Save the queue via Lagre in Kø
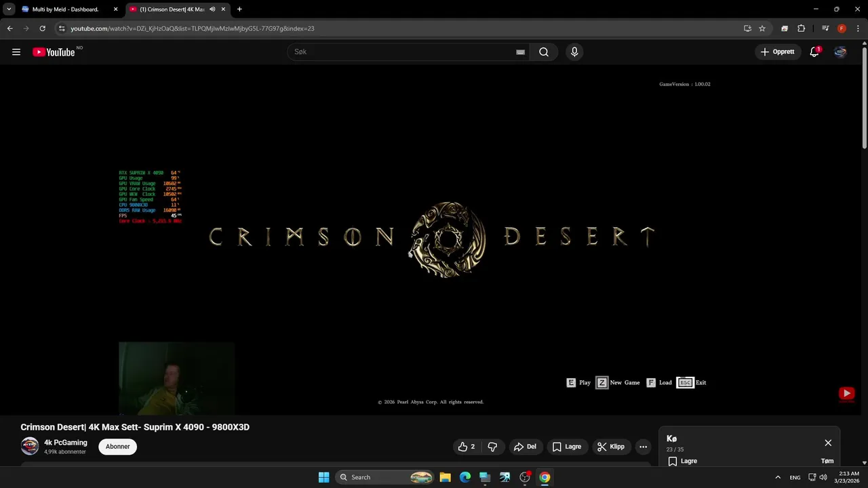868x488 pixels. click(683, 461)
